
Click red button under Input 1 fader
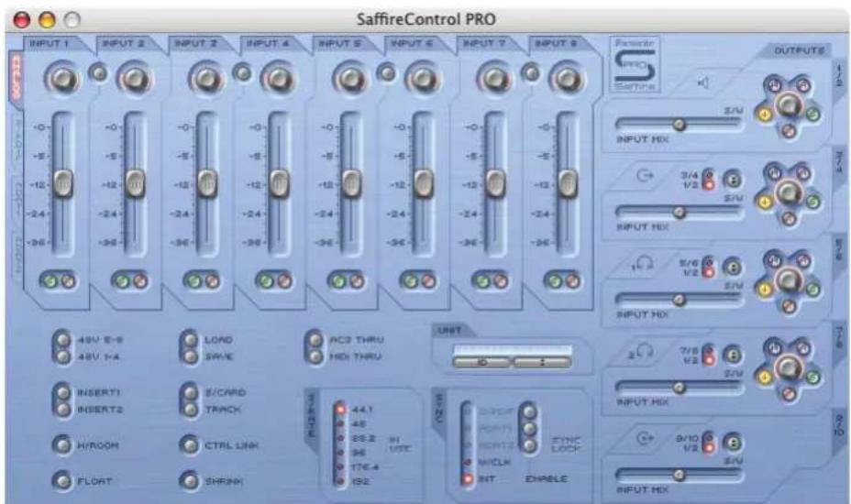68,281
